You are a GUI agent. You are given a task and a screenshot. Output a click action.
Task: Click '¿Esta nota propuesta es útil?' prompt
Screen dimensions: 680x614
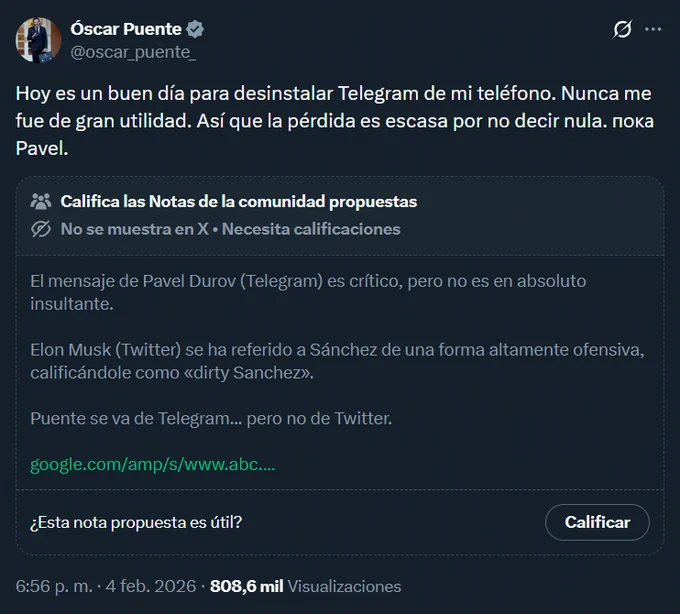[x=136, y=523]
